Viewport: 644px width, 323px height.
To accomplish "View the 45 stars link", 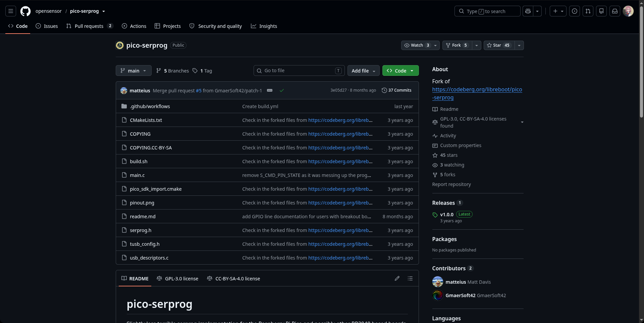I will tap(445, 155).
